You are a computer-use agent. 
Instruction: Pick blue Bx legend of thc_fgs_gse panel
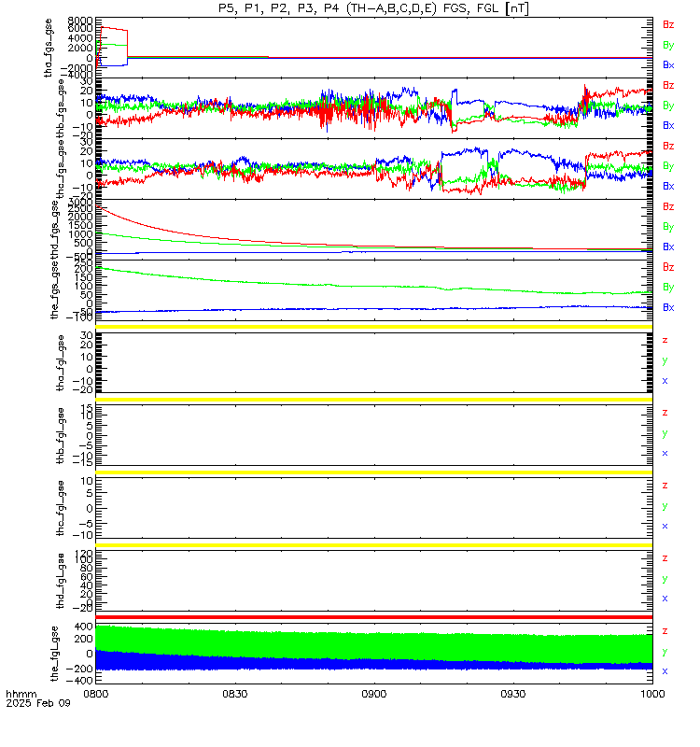668,186
